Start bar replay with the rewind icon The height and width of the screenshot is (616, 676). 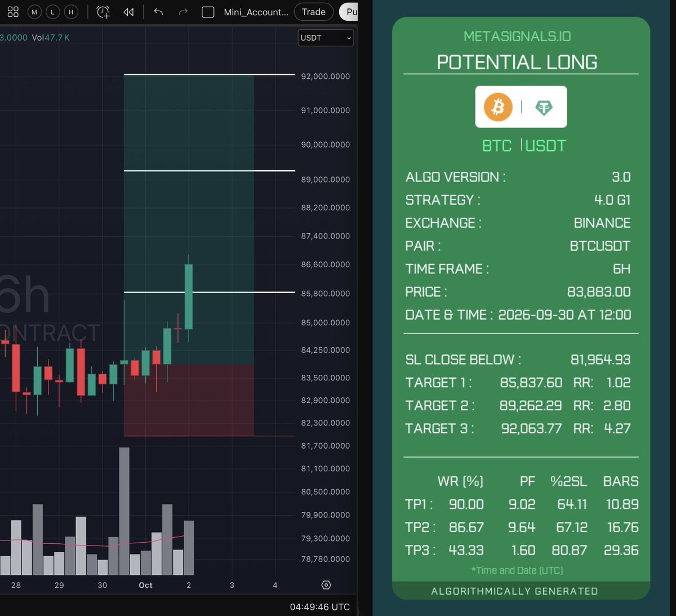point(128,12)
